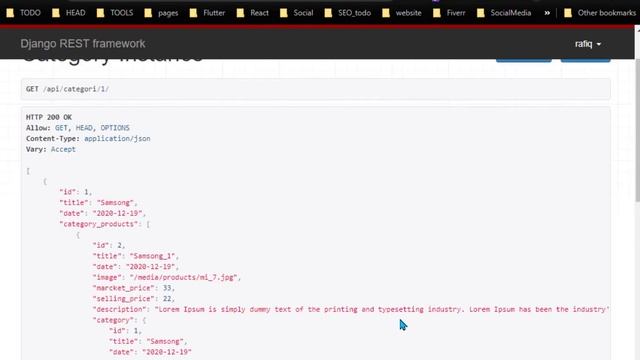Open the SocialMedia bookmarks folder
This screenshot has height=360, width=640.
(x=504, y=13)
